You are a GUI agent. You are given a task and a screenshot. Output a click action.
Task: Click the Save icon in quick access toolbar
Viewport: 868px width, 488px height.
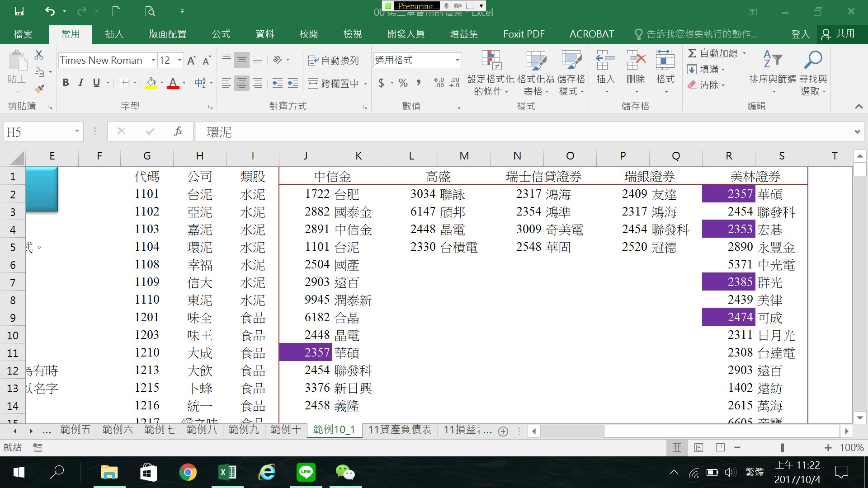pyautogui.click(x=19, y=11)
